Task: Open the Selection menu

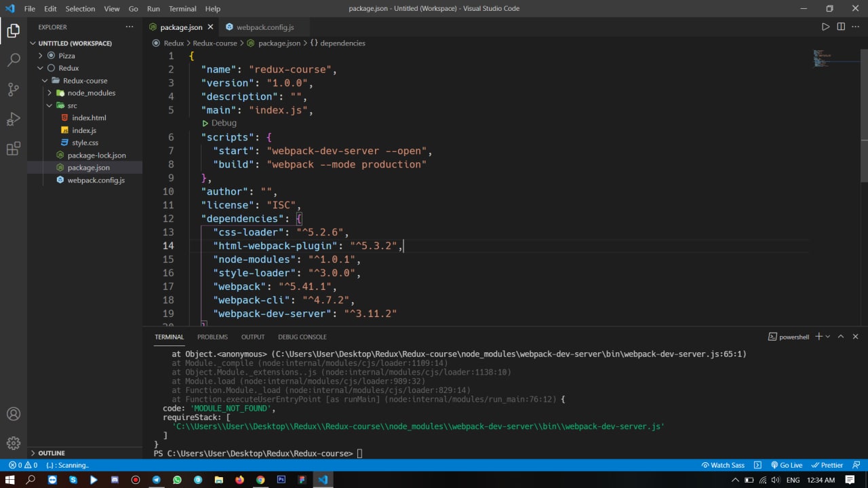Action: click(81, 9)
